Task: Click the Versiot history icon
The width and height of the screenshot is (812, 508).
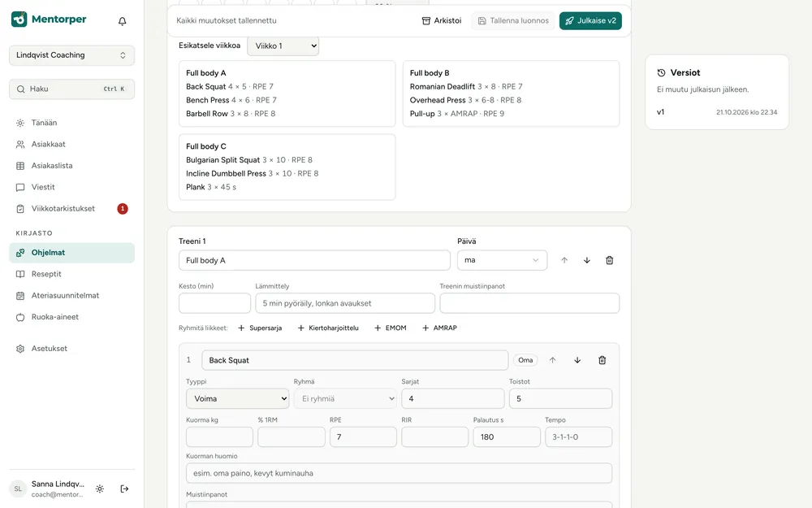Action: click(x=661, y=73)
